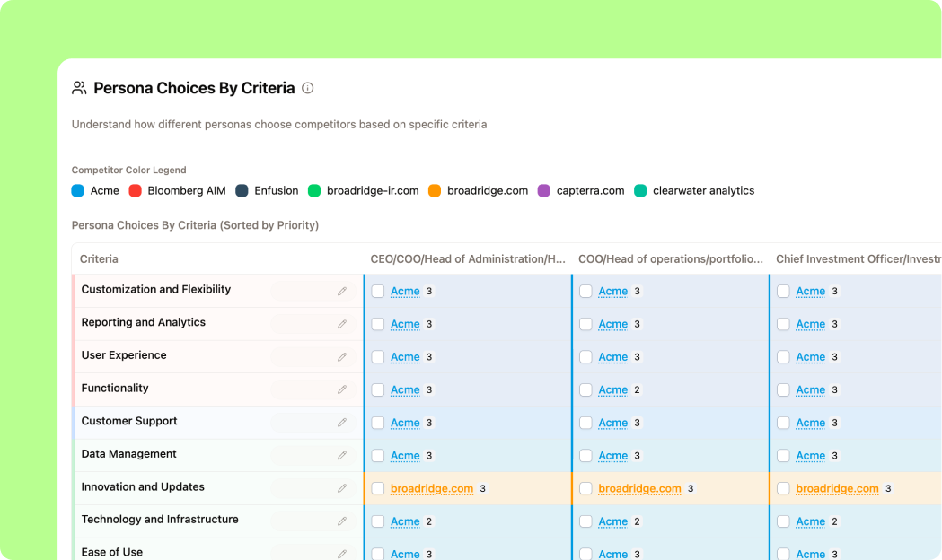
Task: Click the Chief Investment Officer column header
Action: coord(858,259)
